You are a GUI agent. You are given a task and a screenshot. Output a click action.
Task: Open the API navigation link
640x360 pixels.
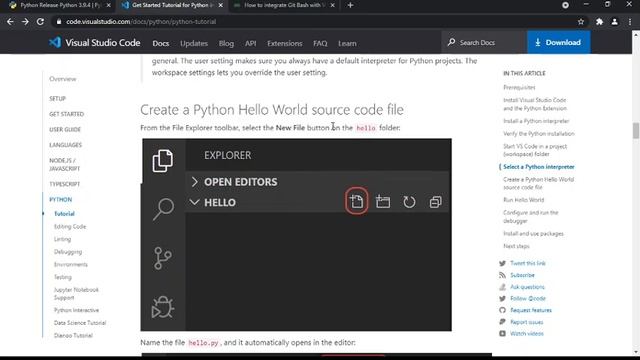[x=251, y=43]
